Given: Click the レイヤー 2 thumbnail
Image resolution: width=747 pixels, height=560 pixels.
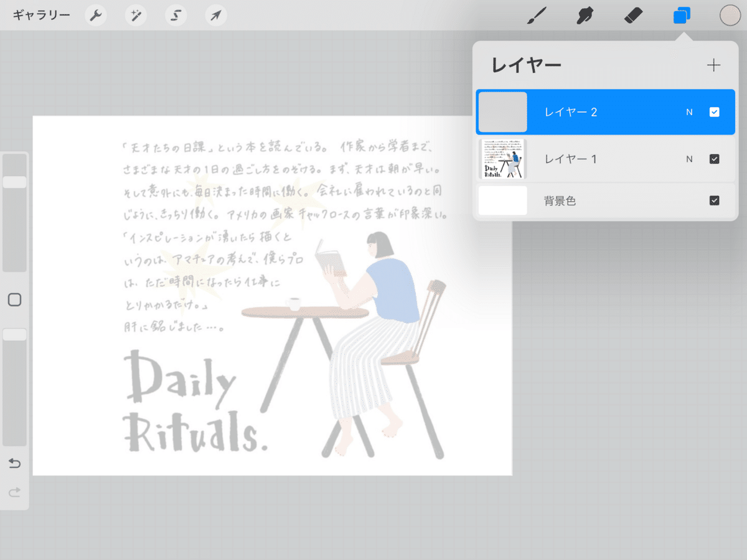Looking at the screenshot, I should pyautogui.click(x=503, y=112).
